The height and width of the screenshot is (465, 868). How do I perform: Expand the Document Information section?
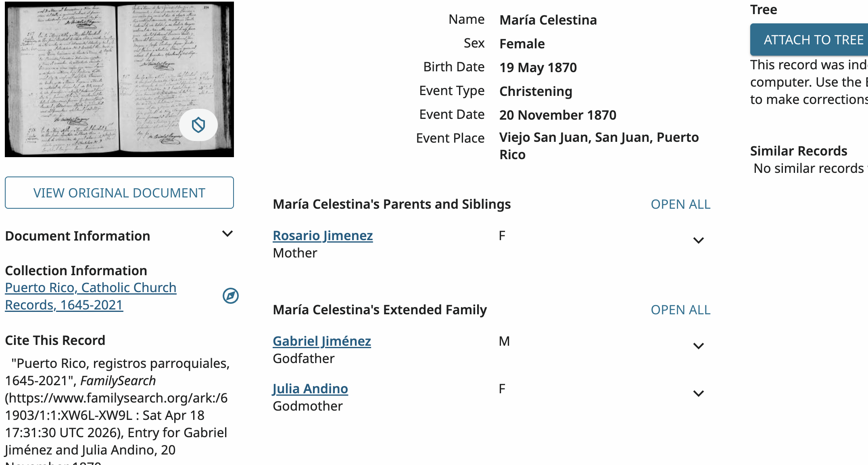(x=227, y=234)
